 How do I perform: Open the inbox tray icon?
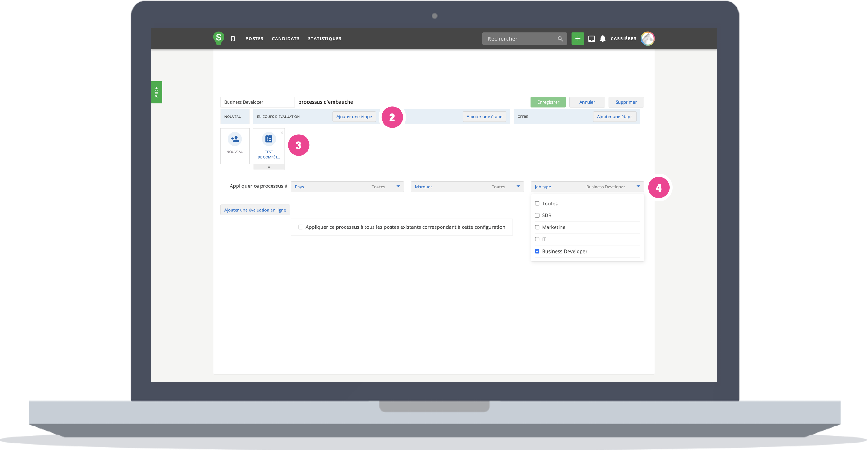[x=591, y=39]
